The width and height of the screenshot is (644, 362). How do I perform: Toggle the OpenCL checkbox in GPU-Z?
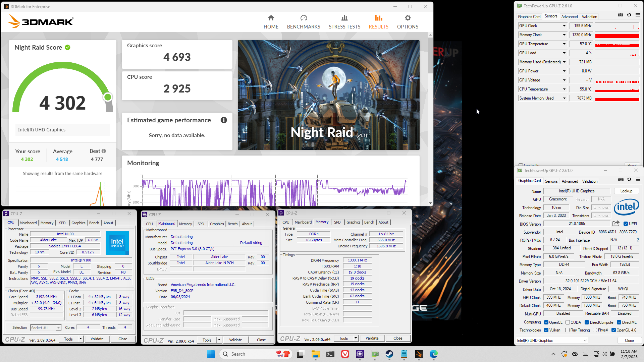pos(546,322)
